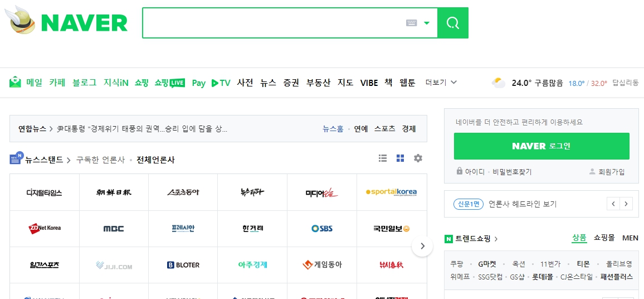Show previous 언론사 헤드라인 arrow
The width and height of the screenshot is (644, 299).
tap(613, 204)
